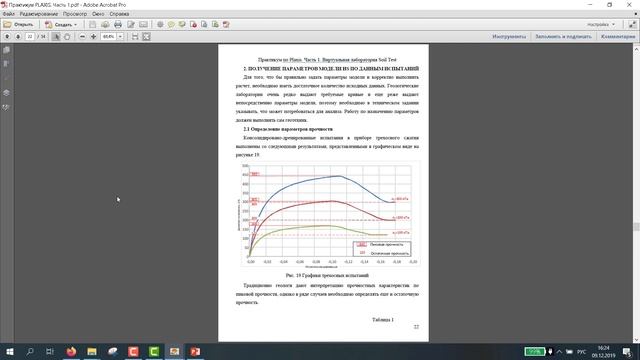Click the fit width scrolling icon

(135, 37)
